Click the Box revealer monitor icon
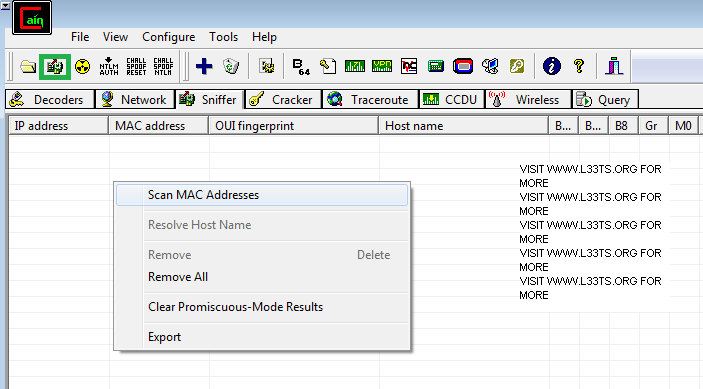The width and height of the screenshot is (703, 389). pyautogui.click(x=490, y=66)
